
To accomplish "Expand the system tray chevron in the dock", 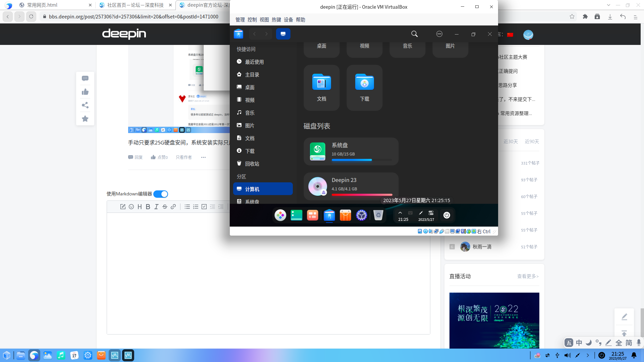I will click(400, 213).
